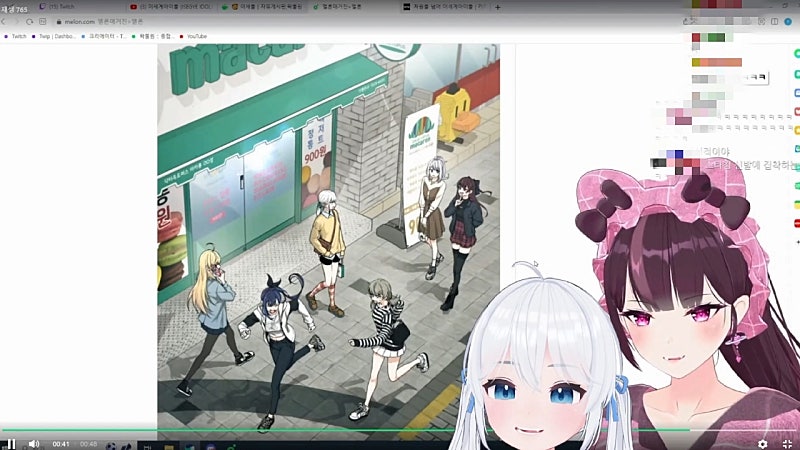Click the 00:41 elapsed time text

click(x=61, y=444)
